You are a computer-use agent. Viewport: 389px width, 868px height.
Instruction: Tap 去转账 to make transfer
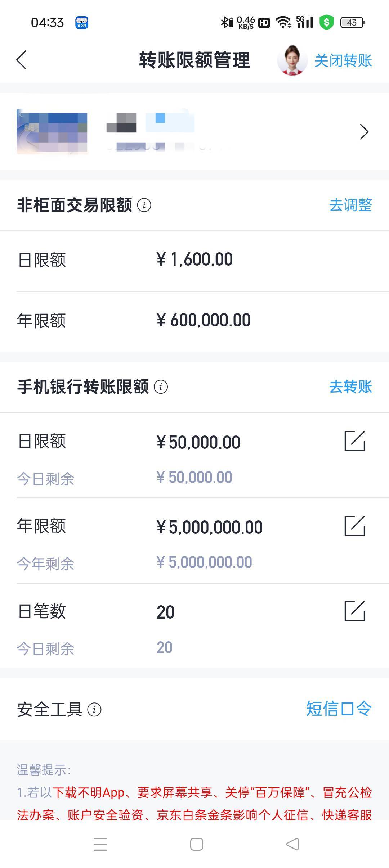350,387
